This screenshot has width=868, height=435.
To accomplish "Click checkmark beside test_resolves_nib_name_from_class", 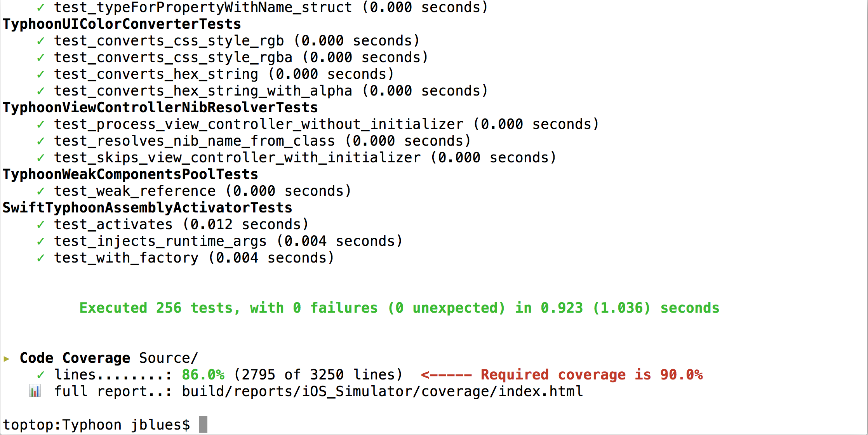I will (41, 141).
